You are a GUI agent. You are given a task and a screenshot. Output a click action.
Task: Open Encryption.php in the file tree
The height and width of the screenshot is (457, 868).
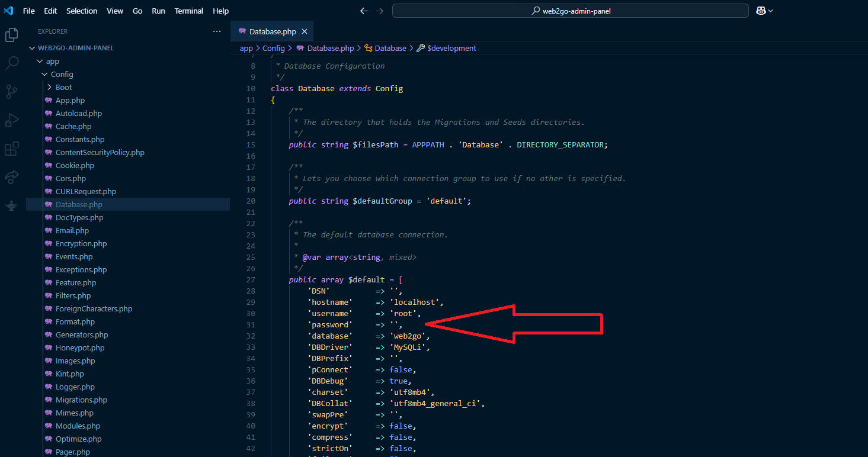point(81,243)
